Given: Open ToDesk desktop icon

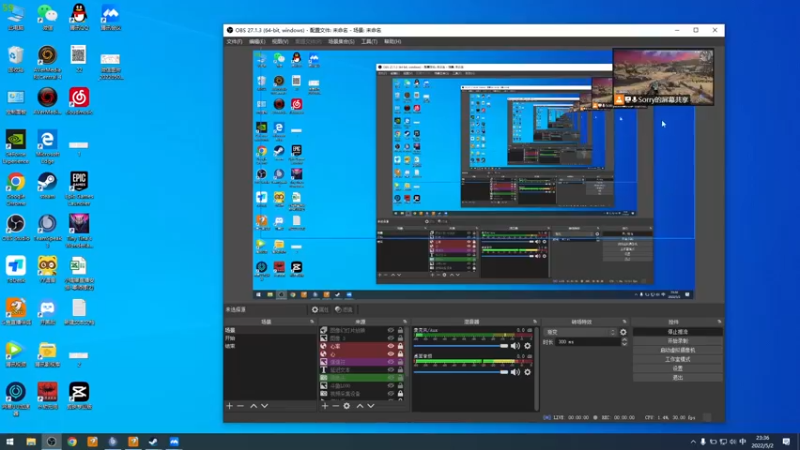Looking at the screenshot, I should [16, 269].
